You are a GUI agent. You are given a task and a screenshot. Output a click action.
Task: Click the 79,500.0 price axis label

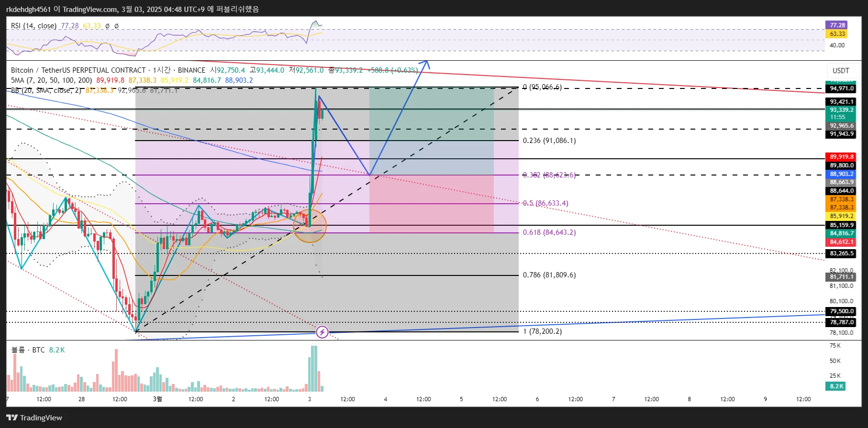pyautogui.click(x=841, y=311)
